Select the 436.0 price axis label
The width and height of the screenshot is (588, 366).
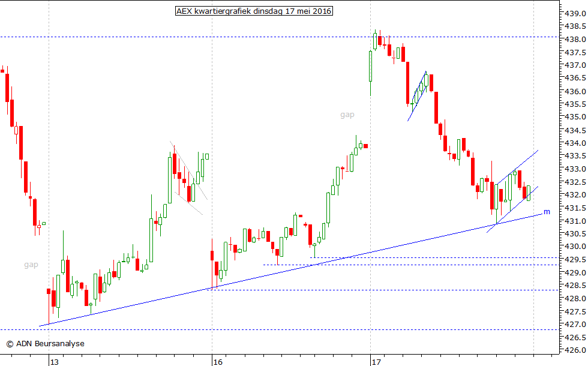[x=575, y=91]
